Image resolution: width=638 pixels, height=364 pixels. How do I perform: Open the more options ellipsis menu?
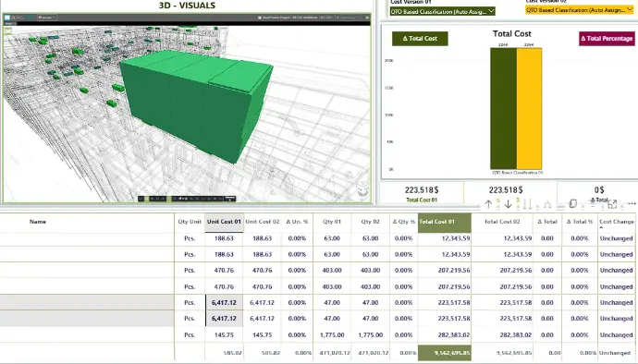click(x=632, y=203)
